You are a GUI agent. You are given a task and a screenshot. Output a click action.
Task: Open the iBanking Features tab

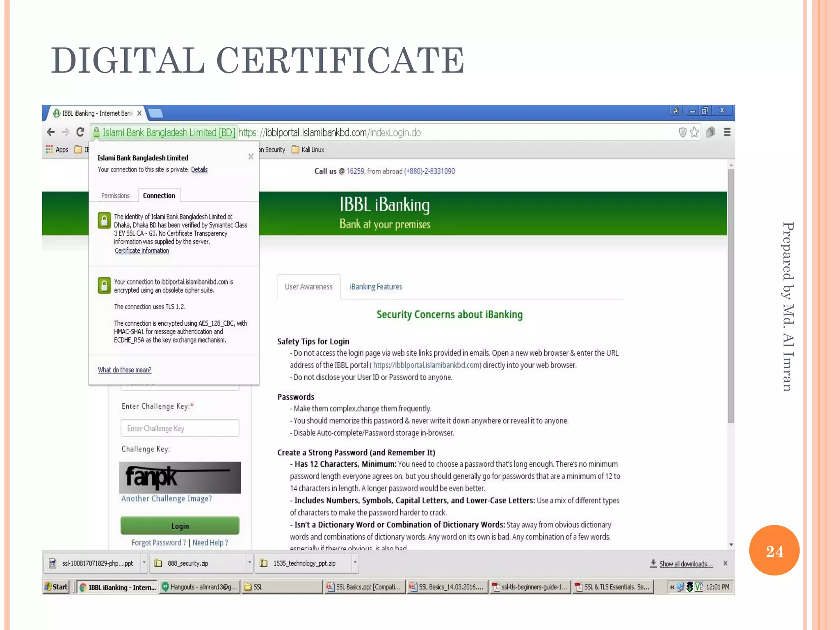coord(376,287)
